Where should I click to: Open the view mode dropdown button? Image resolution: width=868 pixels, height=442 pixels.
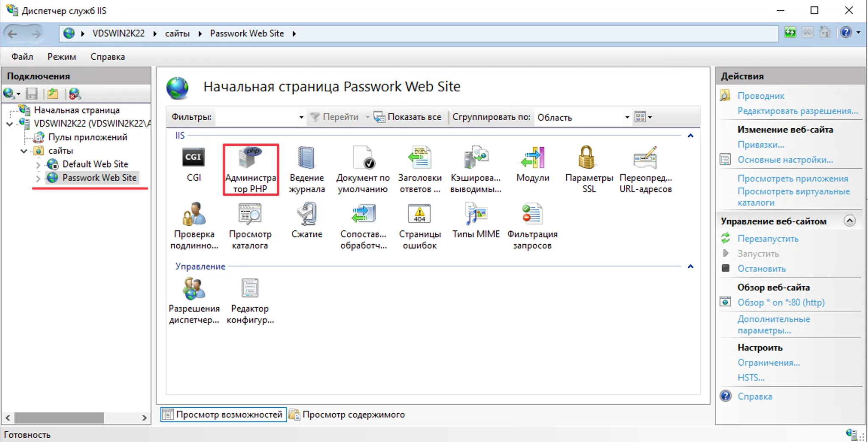pyautogui.click(x=643, y=117)
